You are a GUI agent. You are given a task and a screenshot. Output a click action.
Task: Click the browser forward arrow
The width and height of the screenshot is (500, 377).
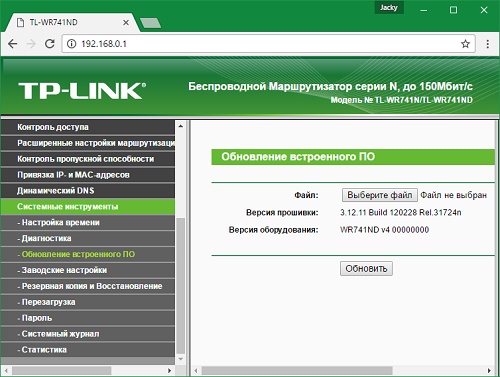click(31, 44)
